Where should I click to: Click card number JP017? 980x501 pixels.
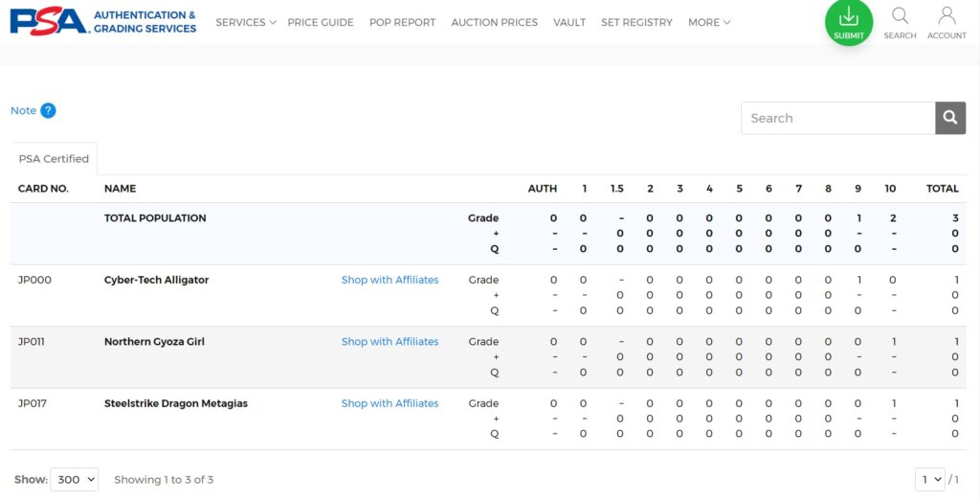click(x=33, y=404)
